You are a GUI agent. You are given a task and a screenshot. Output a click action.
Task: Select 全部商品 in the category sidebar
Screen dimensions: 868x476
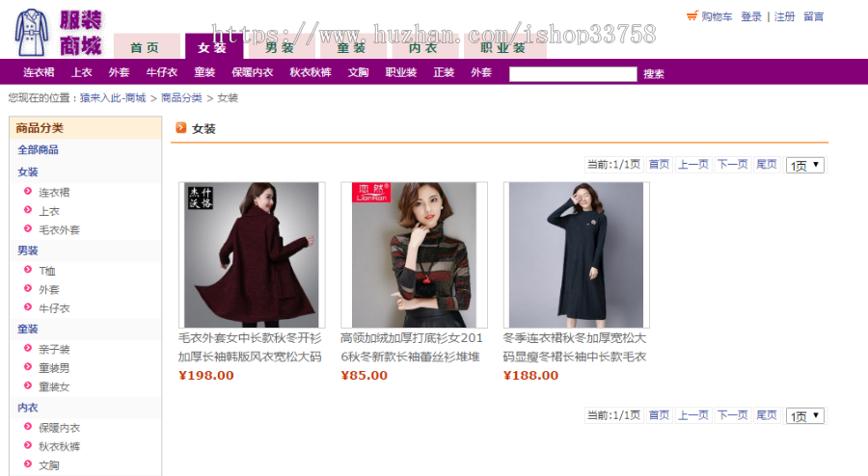point(38,149)
